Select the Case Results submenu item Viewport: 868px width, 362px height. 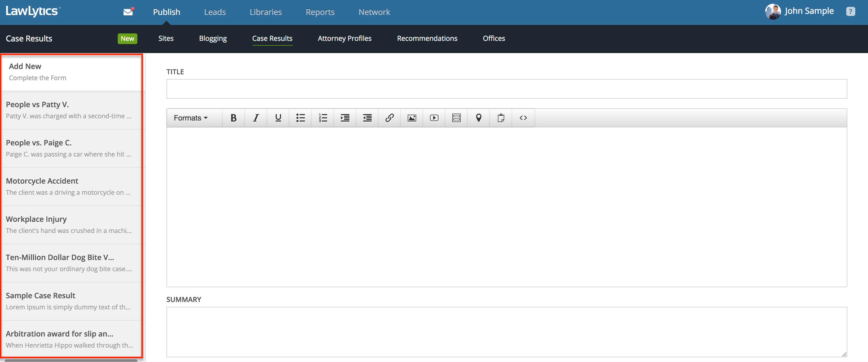click(x=272, y=38)
